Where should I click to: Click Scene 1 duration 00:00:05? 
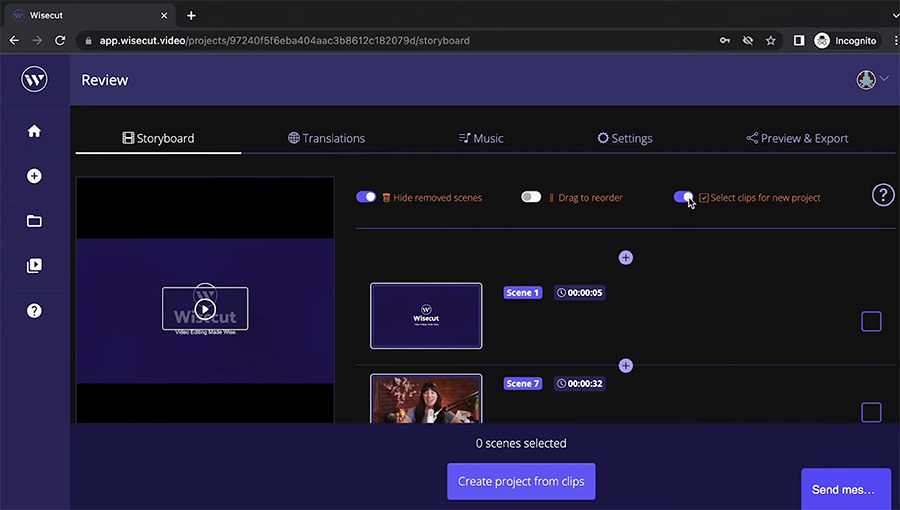pyautogui.click(x=579, y=293)
